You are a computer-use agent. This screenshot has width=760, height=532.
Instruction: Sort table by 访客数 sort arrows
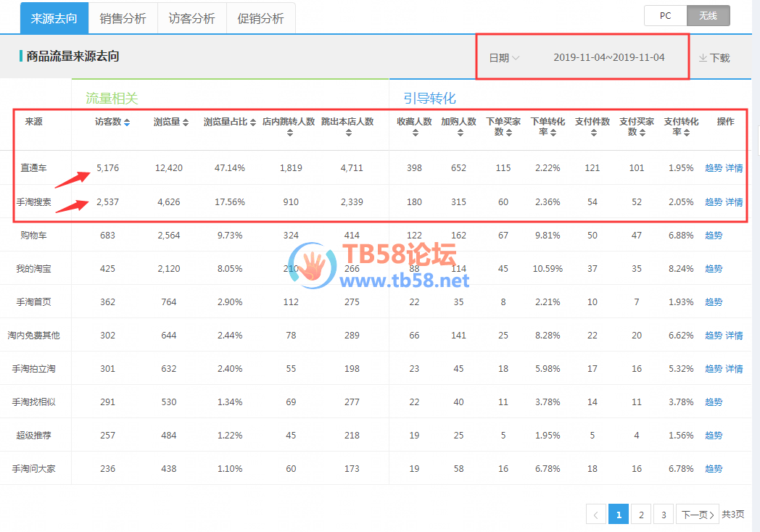(128, 122)
